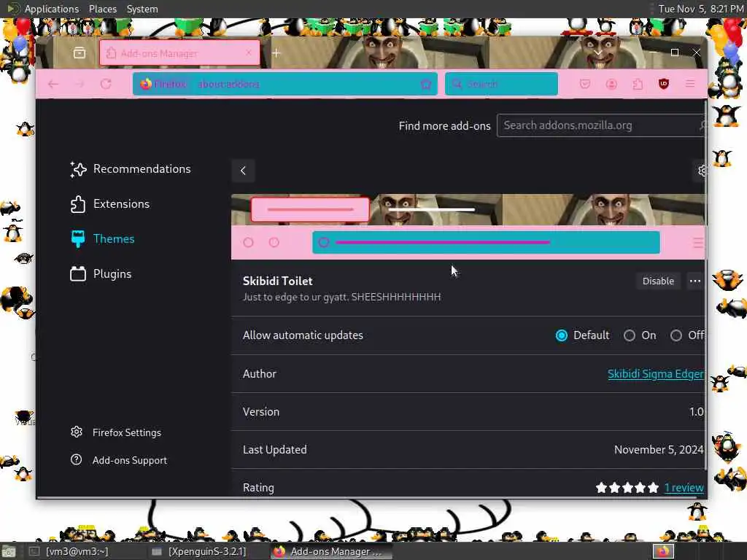The image size is (747, 560).
Task: Click the browser forward arrow
Action: pyautogui.click(x=80, y=84)
